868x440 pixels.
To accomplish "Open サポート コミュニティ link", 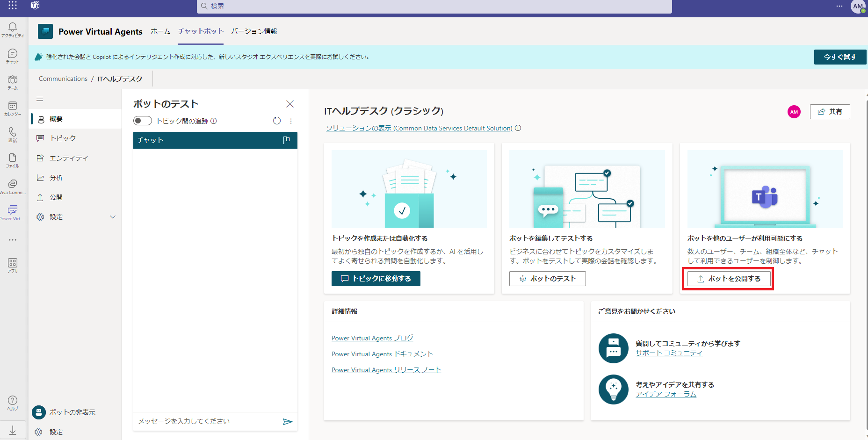I will coord(669,353).
